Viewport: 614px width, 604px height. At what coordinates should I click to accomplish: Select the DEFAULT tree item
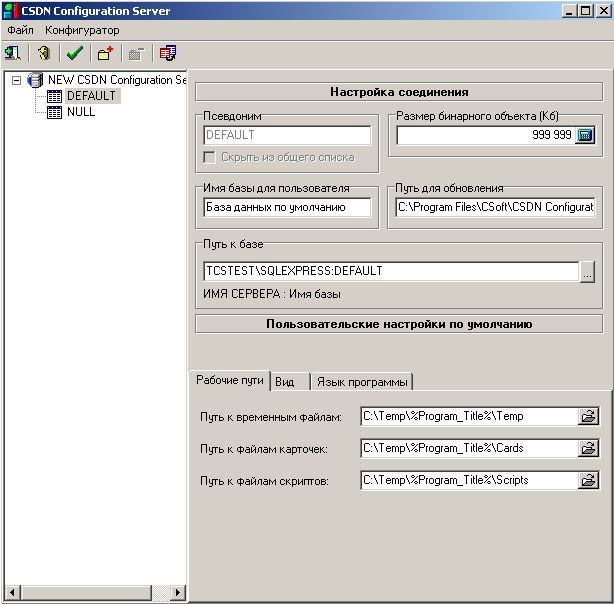90,96
